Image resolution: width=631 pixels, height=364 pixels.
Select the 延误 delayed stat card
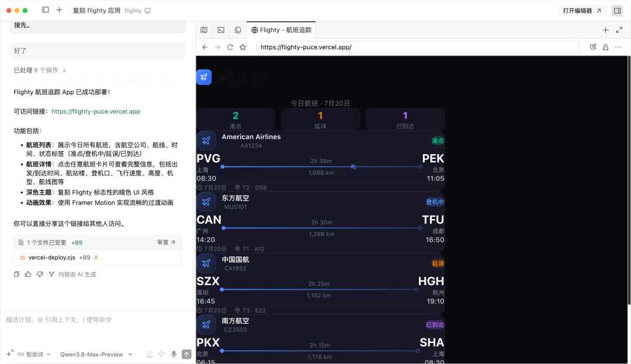[320, 119]
